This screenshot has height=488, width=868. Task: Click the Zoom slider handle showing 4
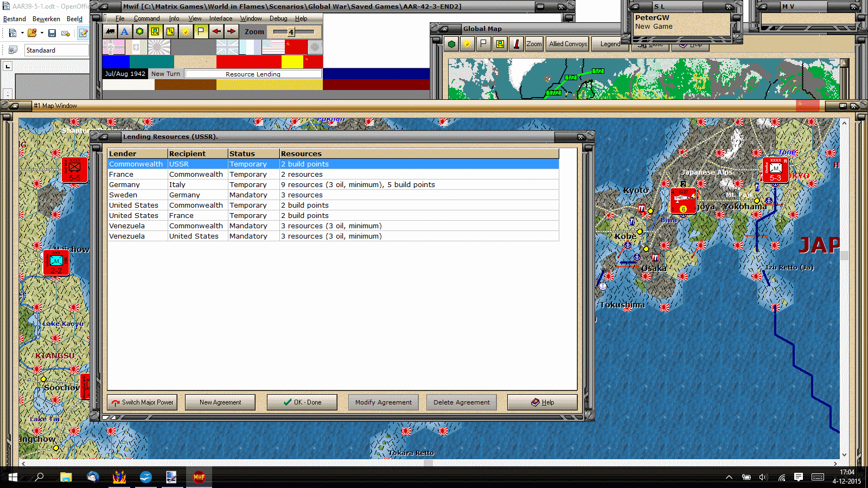coord(291,32)
